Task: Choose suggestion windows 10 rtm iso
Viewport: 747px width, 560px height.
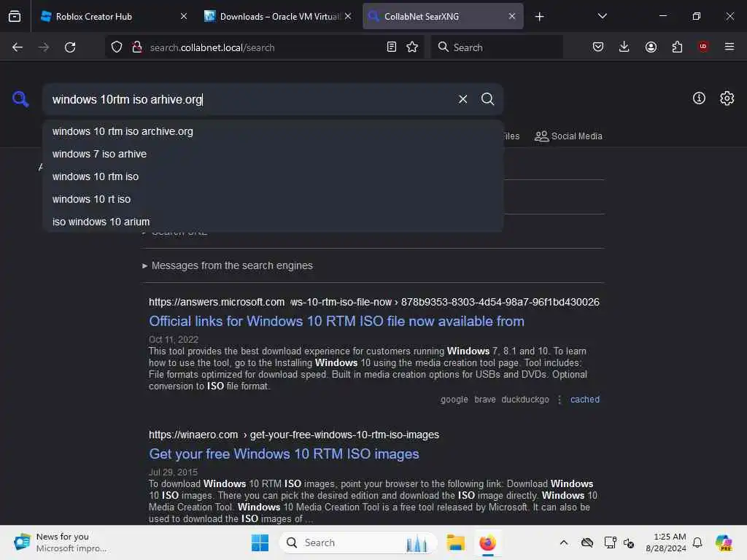Action: tap(273, 176)
